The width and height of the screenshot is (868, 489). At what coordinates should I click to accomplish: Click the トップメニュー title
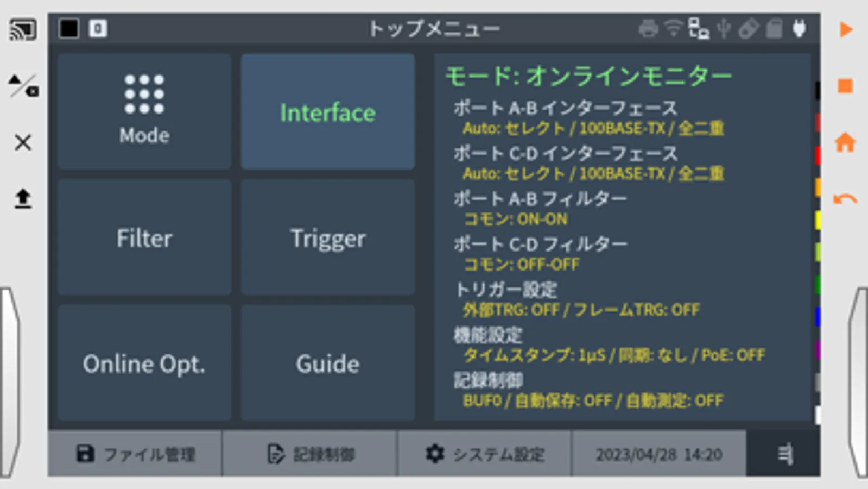(x=434, y=28)
